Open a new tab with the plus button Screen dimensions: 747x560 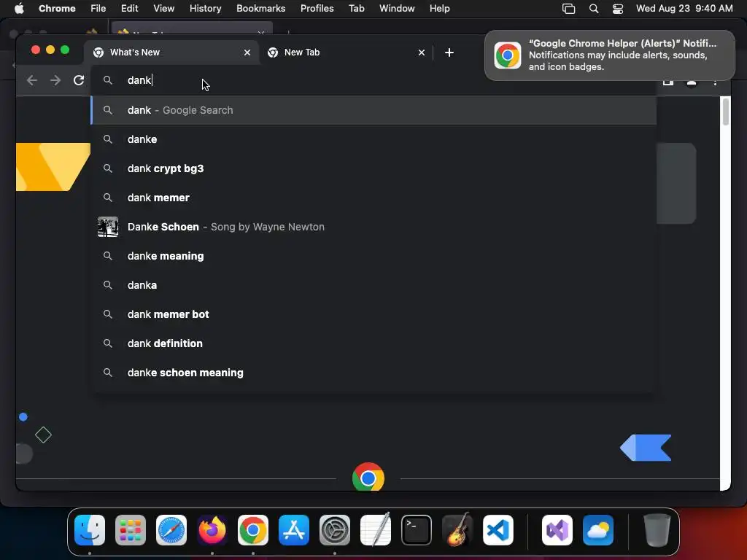click(x=449, y=52)
